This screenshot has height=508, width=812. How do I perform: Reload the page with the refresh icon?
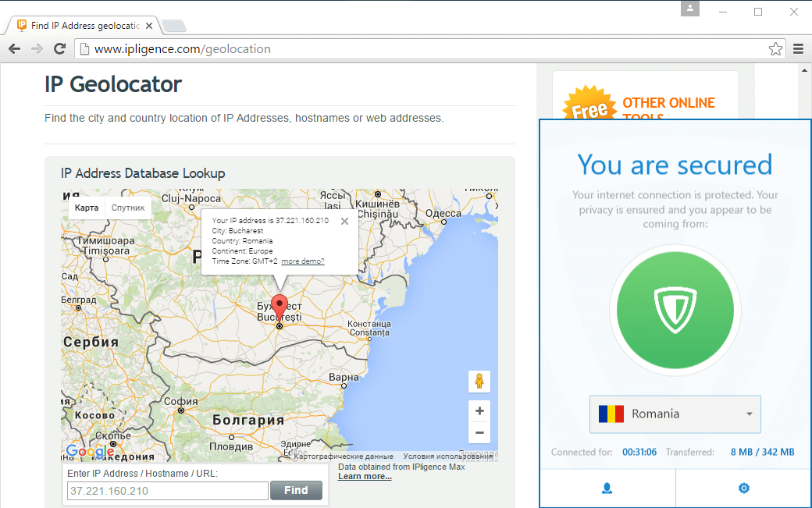pyautogui.click(x=60, y=48)
